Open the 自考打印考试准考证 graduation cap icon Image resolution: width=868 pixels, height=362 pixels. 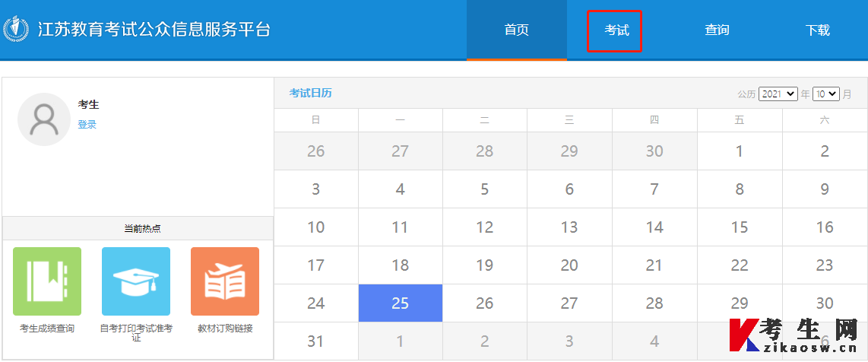point(136,281)
